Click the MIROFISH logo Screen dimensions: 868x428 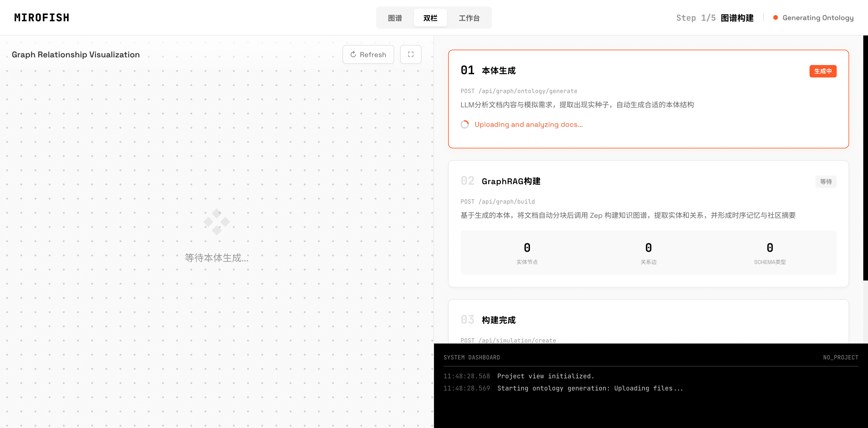[42, 17]
